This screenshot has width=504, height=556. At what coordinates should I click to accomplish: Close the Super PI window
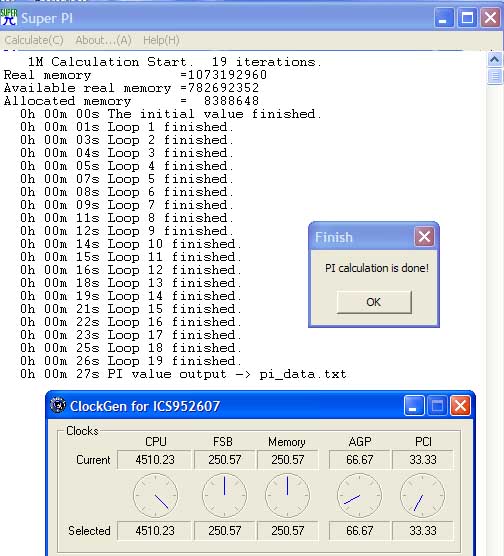coord(490,17)
